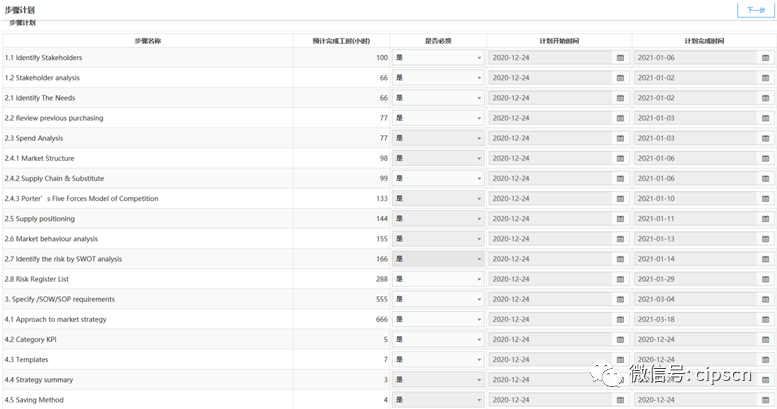Expand 是否必须 dropdown for 4.3 Templates
This screenshot has width=777, height=409.
(x=438, y=359)
